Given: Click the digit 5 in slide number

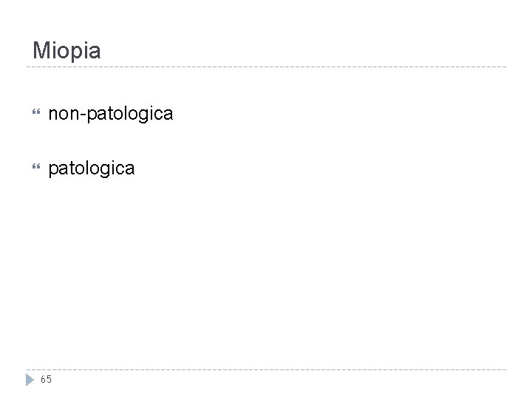Looking at the screenshot, I should coord(49,380).
